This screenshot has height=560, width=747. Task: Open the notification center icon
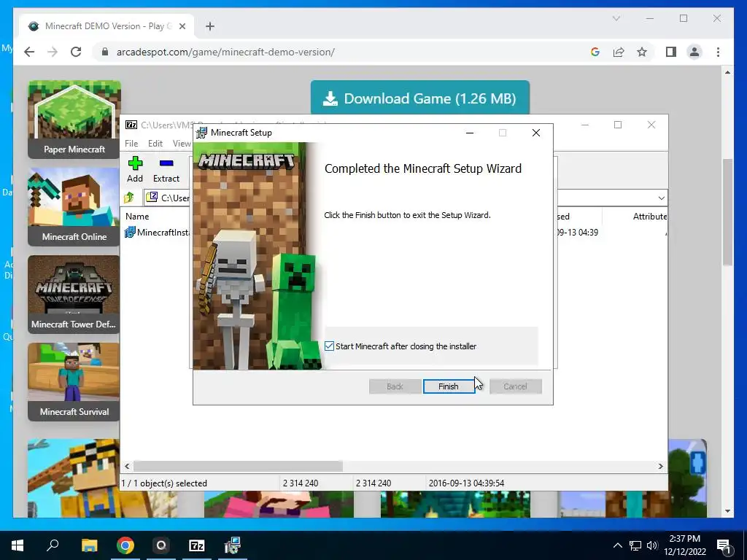pyautogui.click(x=724, y=546)
